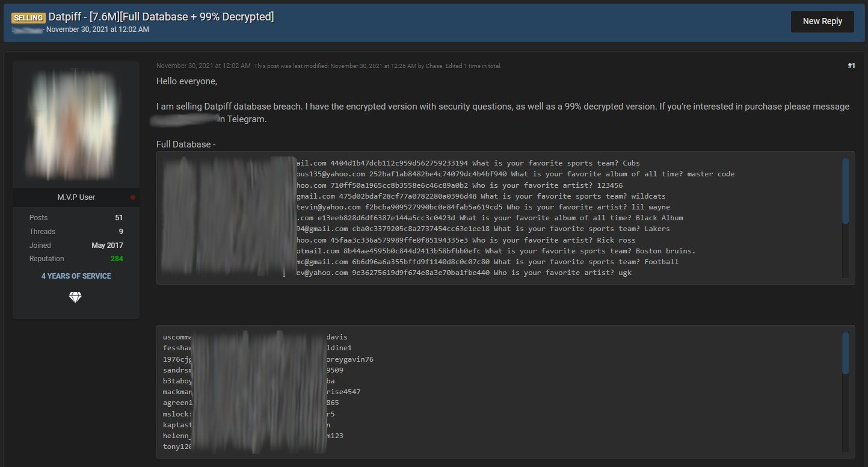868x467 pixels.
Task: Click the yellow SELLING prefix badge
Action: tap(27, 17)
